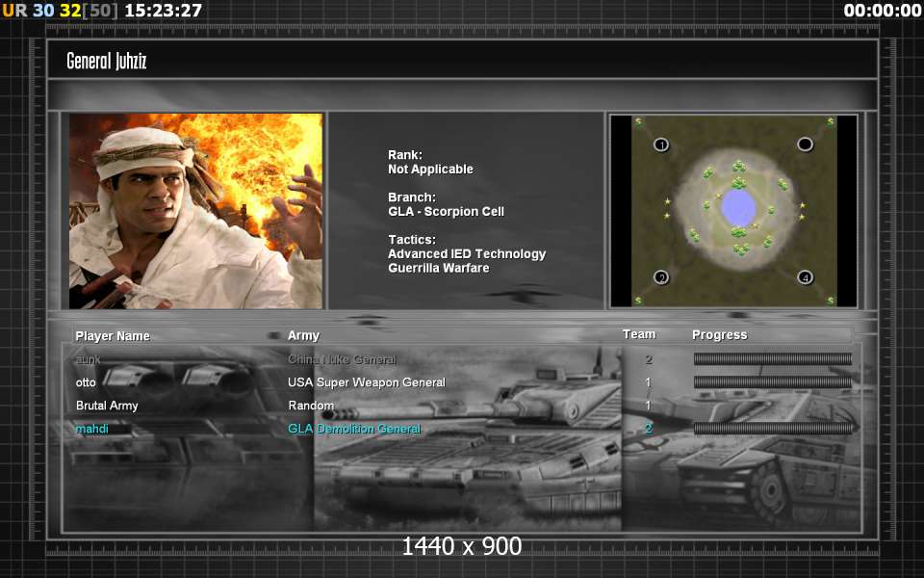Click the GLA - Scorpion Cell branch text

coord(446,211)
